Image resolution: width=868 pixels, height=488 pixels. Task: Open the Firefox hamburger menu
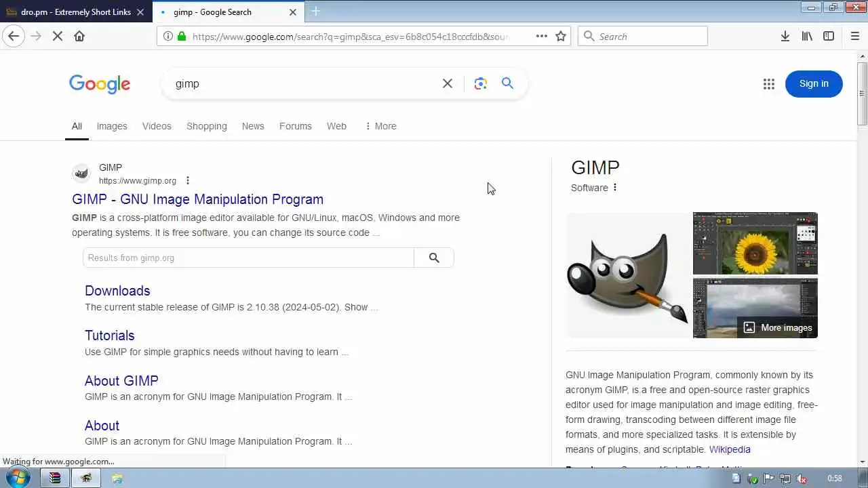(854, 36)
